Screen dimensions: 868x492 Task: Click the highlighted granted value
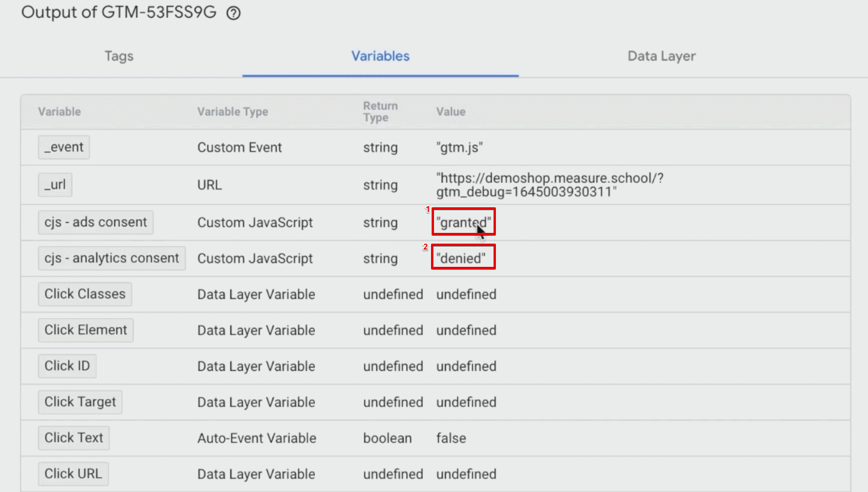click(463, 222)
